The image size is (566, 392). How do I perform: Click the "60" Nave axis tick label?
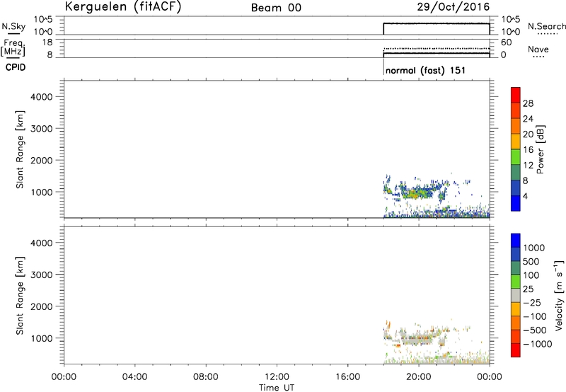[x=506, y=42]
